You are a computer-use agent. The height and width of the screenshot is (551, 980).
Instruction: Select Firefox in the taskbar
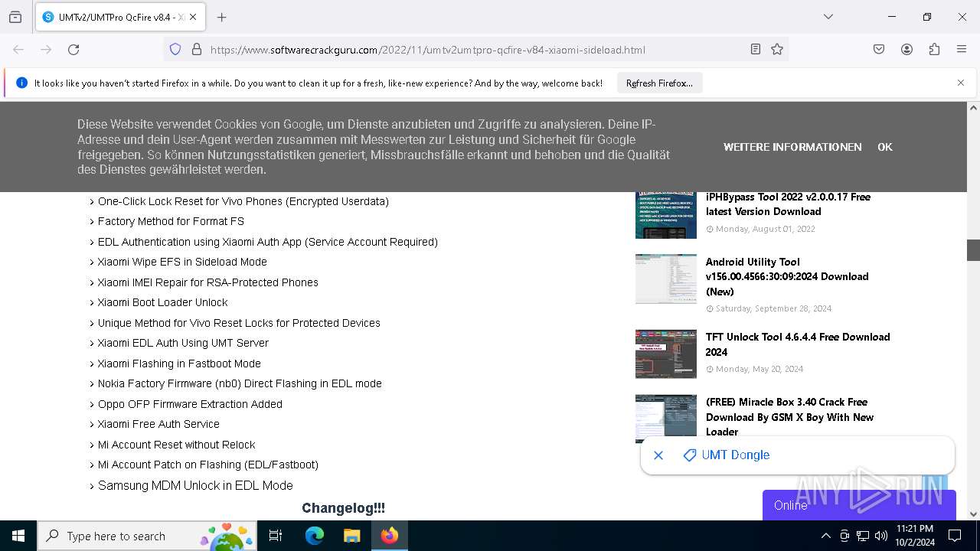pyautogui.click(x=390, y=536)
